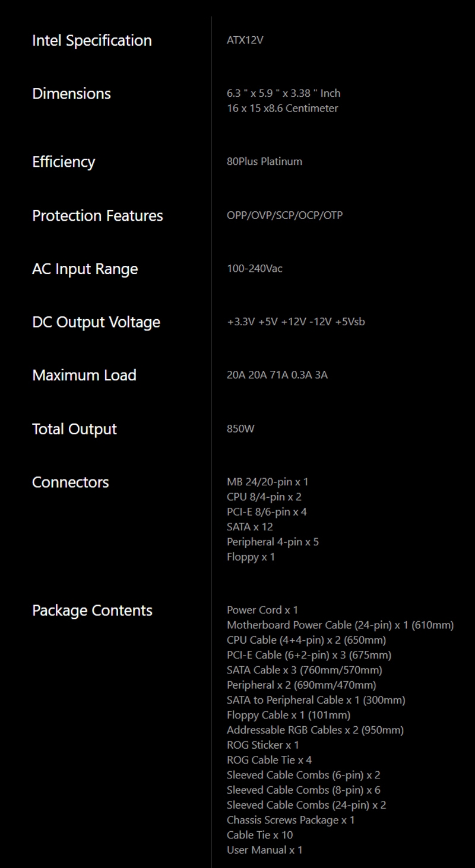Viewport: 475px width, 868px height.
Task: Select the SATA x 12 connector line
Action: (249, 527)
